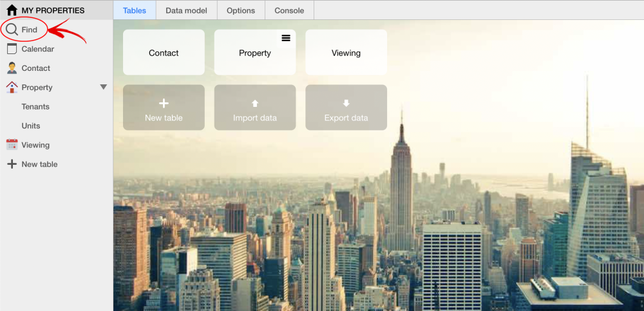This screenshot has width=644, height=311.
Task: Open the hamburger menu on Property card
Action: (286, 38)
